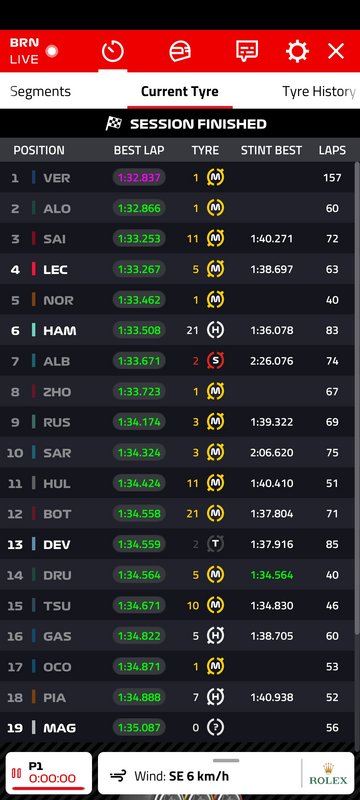Open the settings gear icon
This screenshot has height=800, width=360.
pyautogui.click(x=297, y=52)
